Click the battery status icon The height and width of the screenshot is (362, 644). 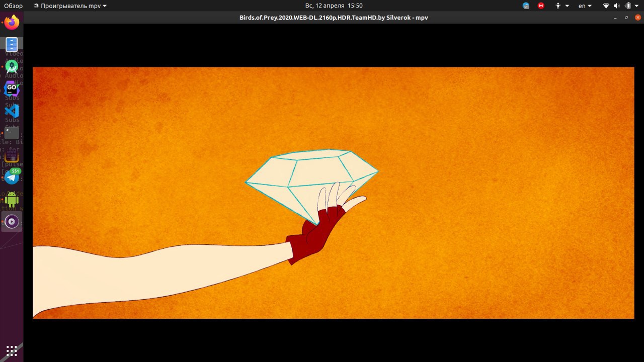pyautogui.click(x=628, y=6)
